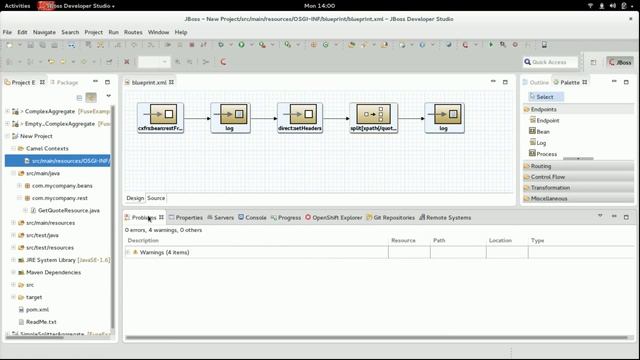
Task: Click the Run External Tools icon
Action: pos(262,44)
